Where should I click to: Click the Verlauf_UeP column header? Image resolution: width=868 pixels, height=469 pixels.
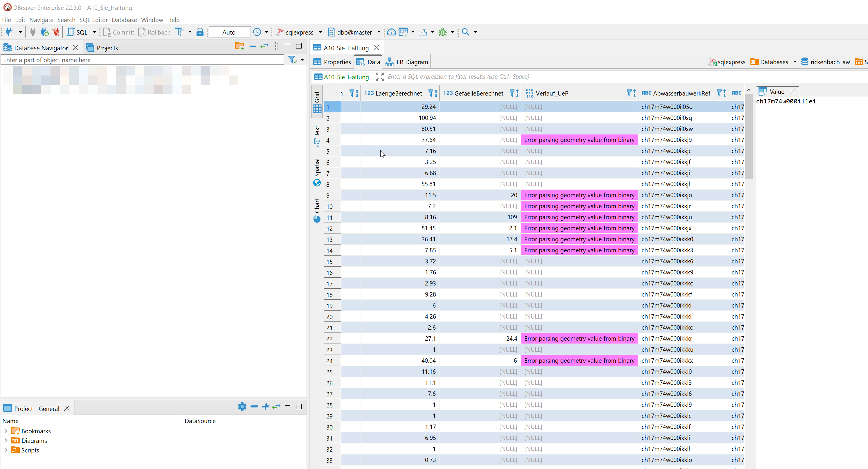(x=579, y=93)
